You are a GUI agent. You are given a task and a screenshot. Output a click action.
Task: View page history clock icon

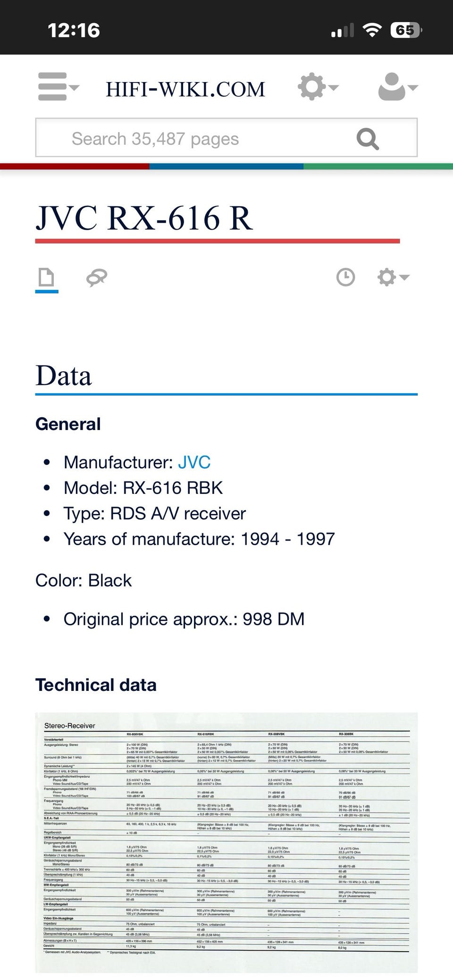(x=345, y=277)
